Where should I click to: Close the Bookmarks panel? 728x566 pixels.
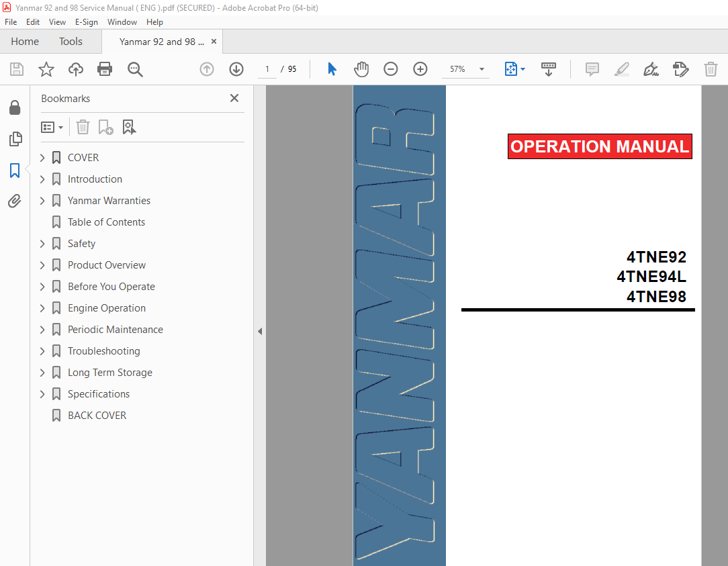point(234,98)
